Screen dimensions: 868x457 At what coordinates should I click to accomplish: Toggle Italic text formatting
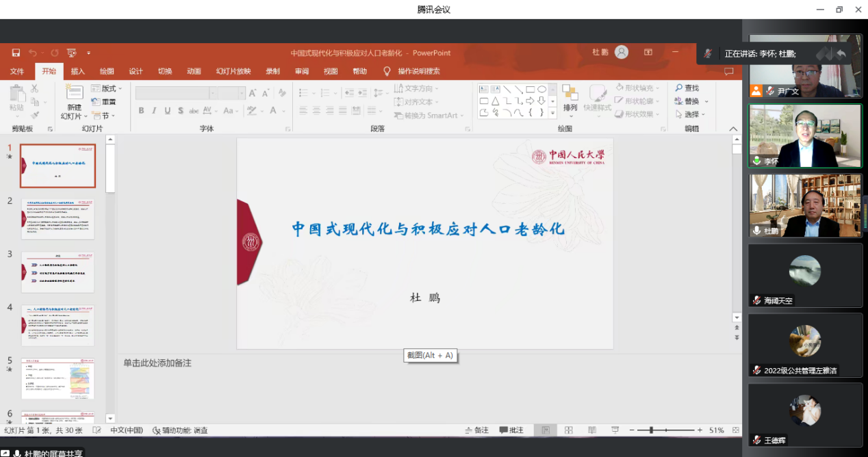tap(154, 111)
